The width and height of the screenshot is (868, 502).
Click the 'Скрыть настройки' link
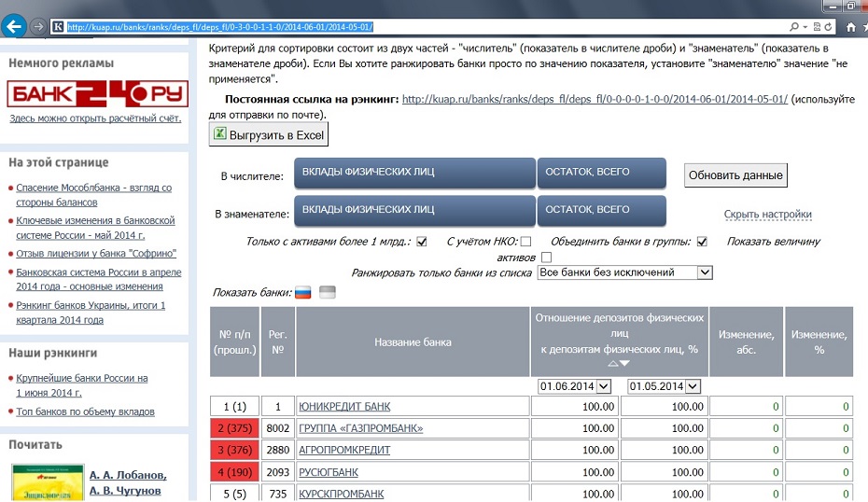tap(767, 215)
